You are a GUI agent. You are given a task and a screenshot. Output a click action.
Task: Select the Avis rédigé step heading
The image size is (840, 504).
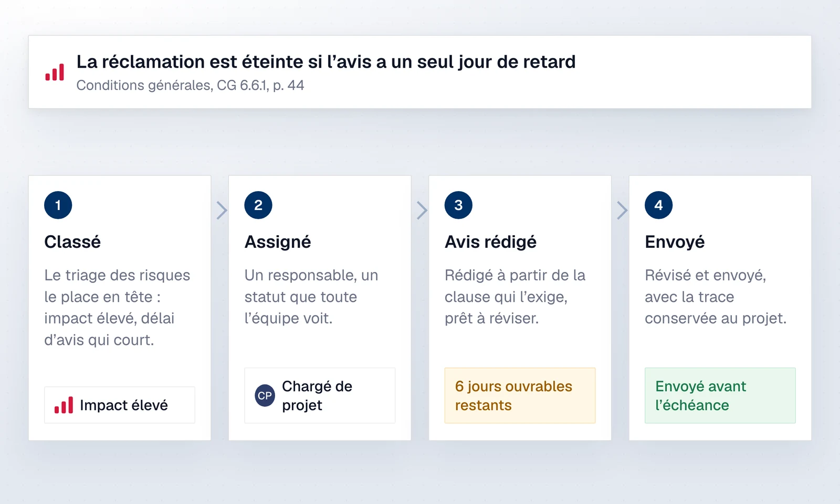click(490, 242)
